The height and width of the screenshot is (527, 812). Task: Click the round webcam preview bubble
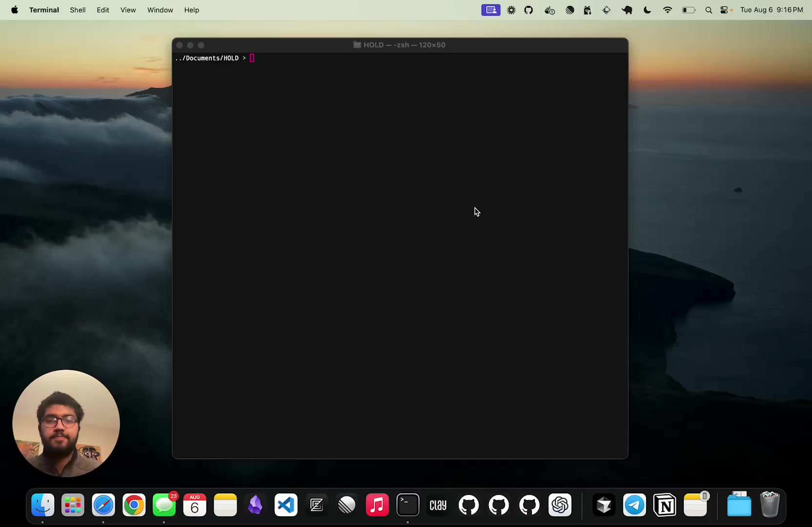pyautogui.click(x=66, y=423)
